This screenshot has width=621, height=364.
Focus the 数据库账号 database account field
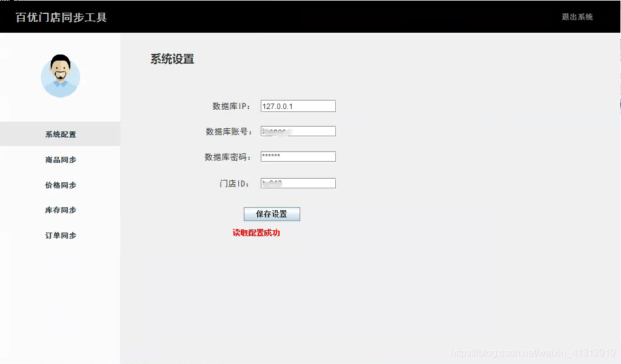tap(298, 131)
